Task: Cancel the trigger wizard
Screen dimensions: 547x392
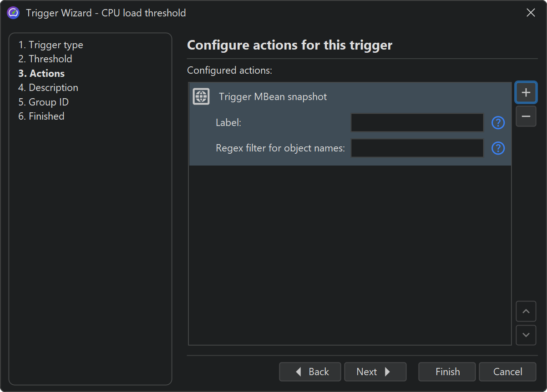Action: pos(507,372)
